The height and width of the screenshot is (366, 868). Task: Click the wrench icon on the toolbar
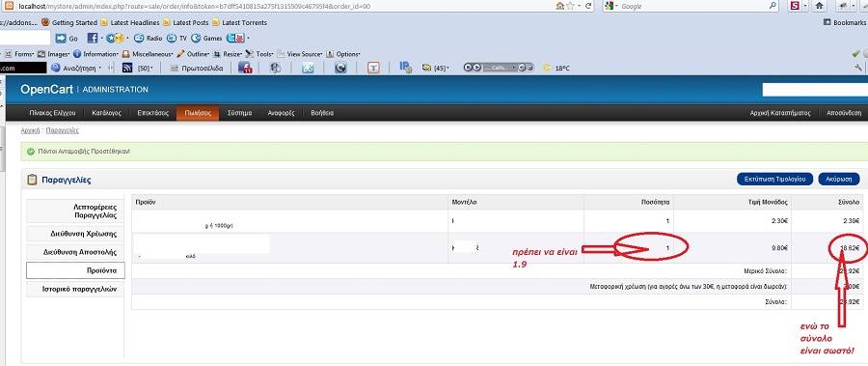tap(858, 68)
